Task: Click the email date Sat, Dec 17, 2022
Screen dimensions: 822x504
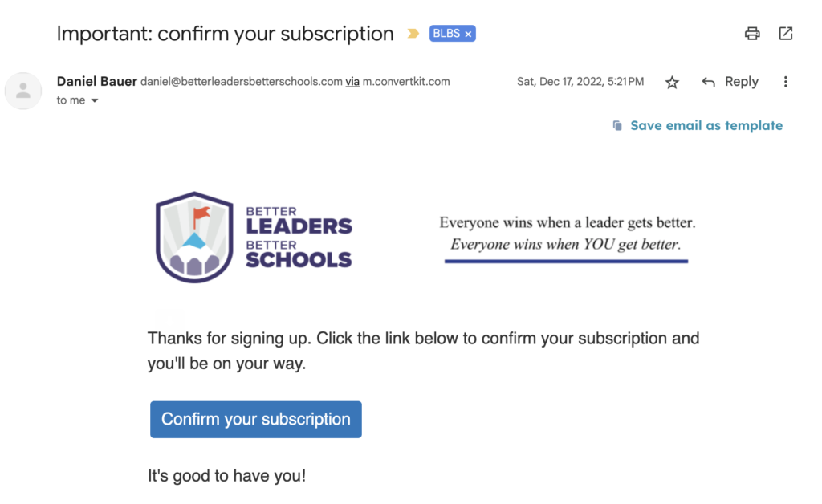Action: [x=580, y=82]
